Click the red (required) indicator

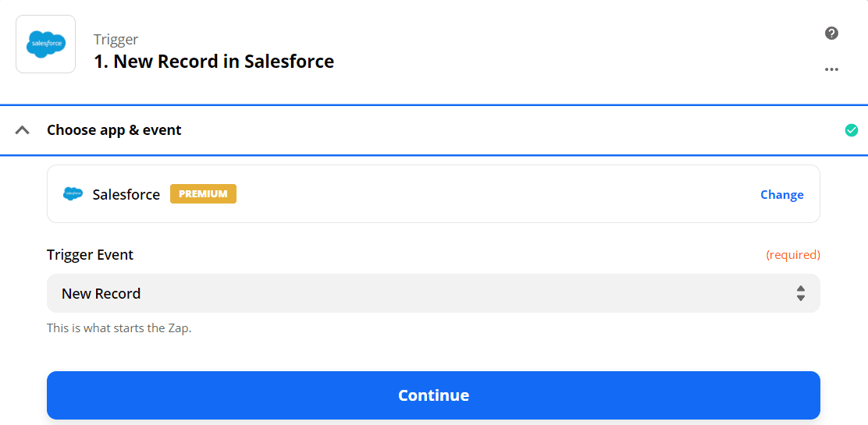(x=792, y=255)
